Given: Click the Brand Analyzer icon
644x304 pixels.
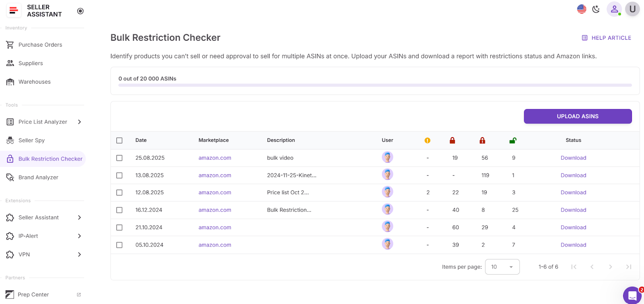Looking at the screenshot, I should (10, 177).
